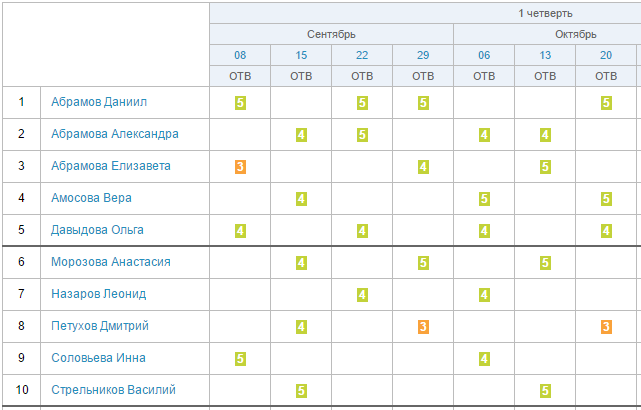Click Абрамова Александра's grade 5 on September 22
The height and width of the screenshot is (410, 641).
(362, 134)
